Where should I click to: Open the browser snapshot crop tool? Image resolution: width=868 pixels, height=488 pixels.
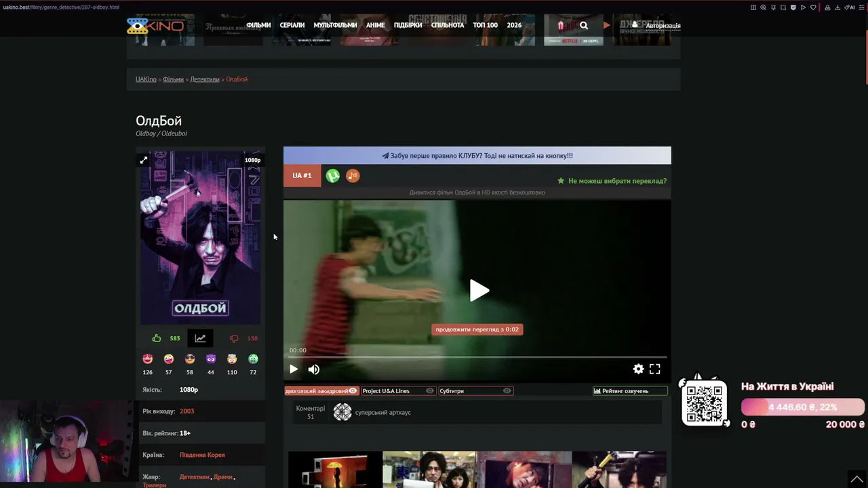coord(783,7)
